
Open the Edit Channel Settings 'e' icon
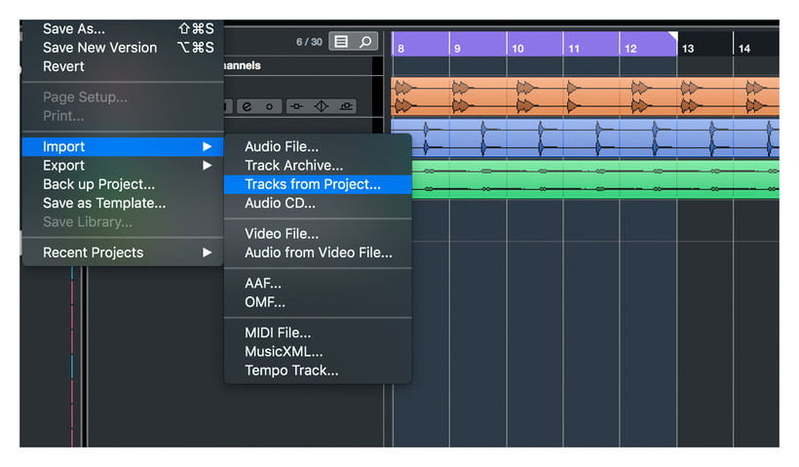tap(247, 106)
